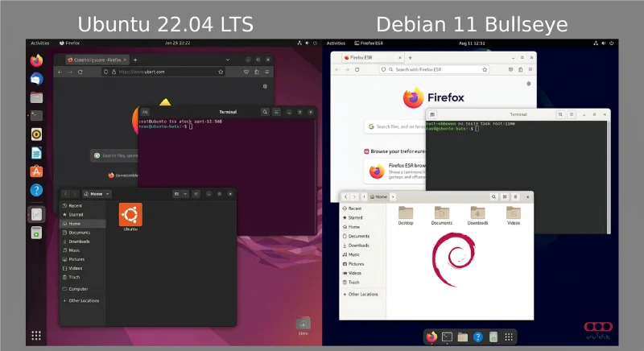
Task: Open hamburger menu in Debian Firefox ESR
Action: [530, 70]
